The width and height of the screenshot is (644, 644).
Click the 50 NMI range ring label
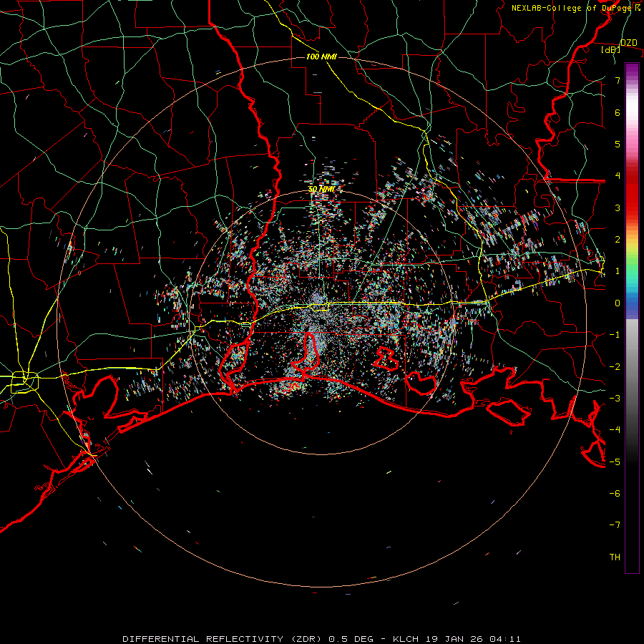click(x=321, y=189)
